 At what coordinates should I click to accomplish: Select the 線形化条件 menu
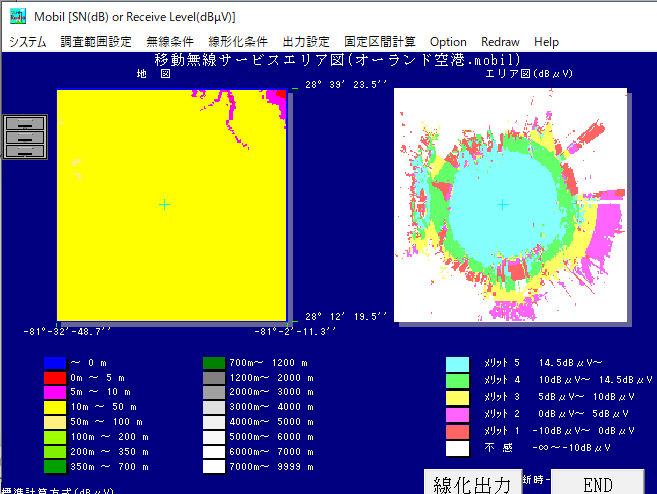[x=238, y=42]
